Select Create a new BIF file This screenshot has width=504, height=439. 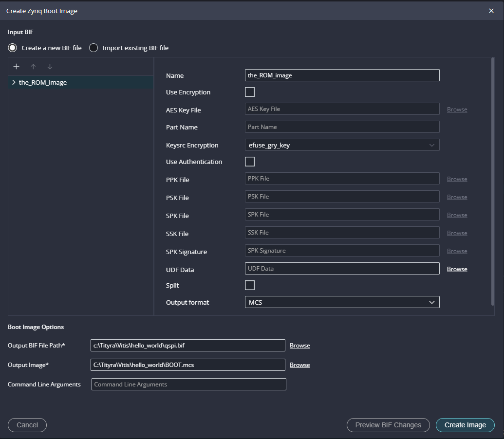pos(13,48)
